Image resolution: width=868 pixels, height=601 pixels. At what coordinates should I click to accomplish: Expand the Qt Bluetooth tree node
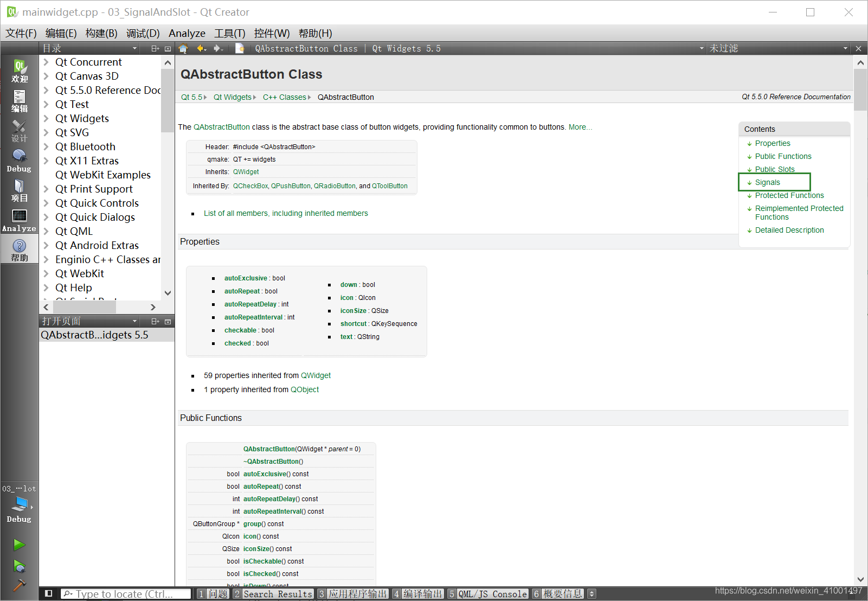pos(47,146)
